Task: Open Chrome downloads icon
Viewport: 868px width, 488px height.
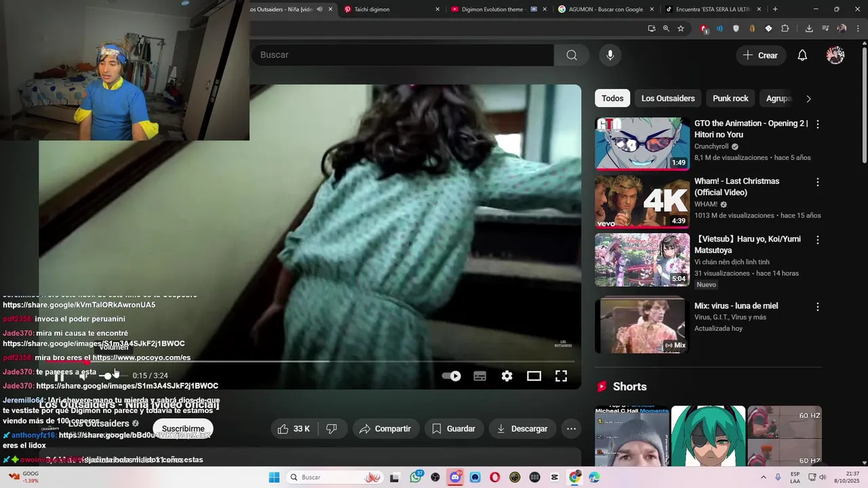Action: pyautogui.click(x=809, y=28)
